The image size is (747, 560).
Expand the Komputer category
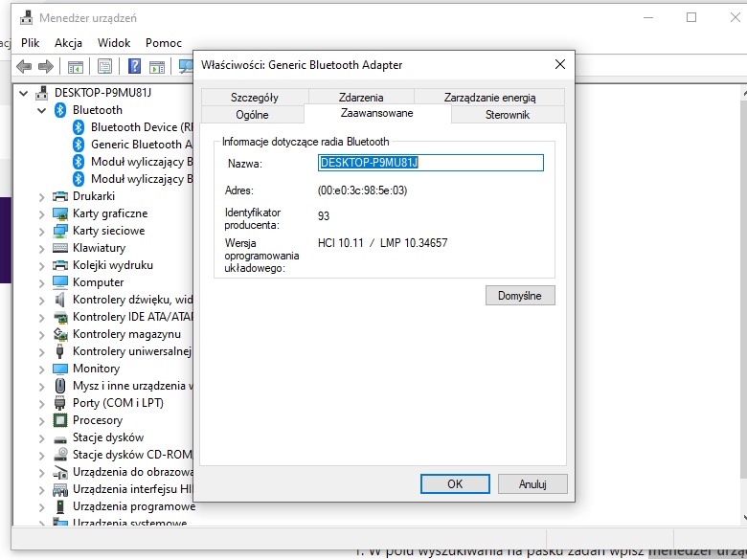click(42, 282)
